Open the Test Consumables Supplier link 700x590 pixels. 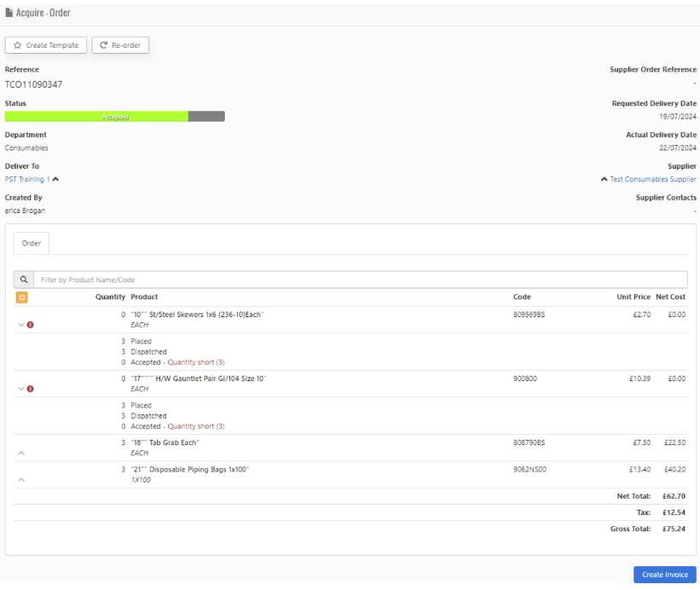tap(653, 179)
